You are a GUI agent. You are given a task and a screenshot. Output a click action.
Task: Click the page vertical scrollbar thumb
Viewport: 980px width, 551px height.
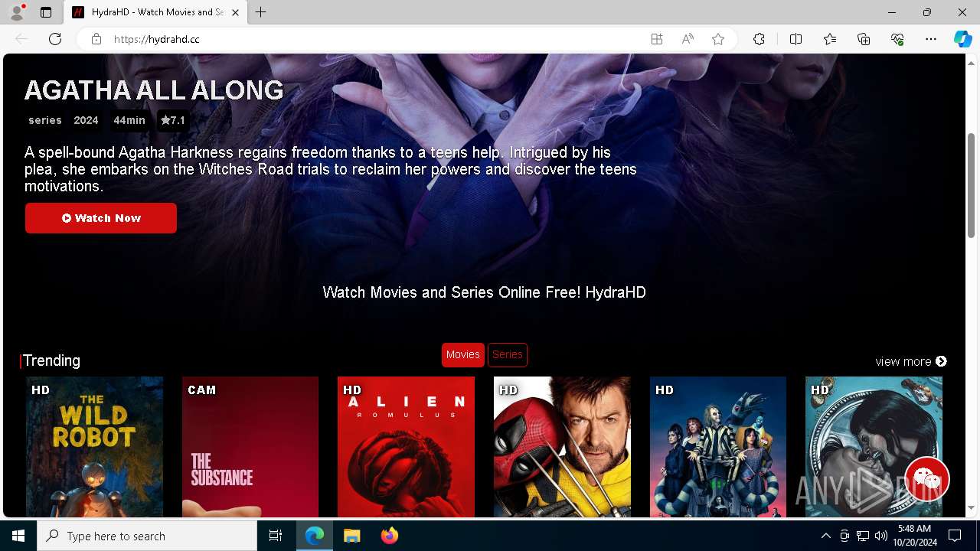(x=972, y=184)
